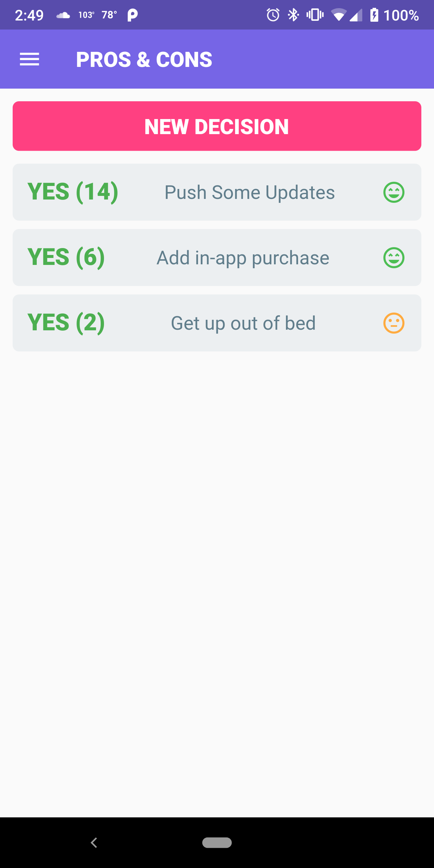Tap the alarm clock status icon
434x868 pixels.
click(273, 15)
